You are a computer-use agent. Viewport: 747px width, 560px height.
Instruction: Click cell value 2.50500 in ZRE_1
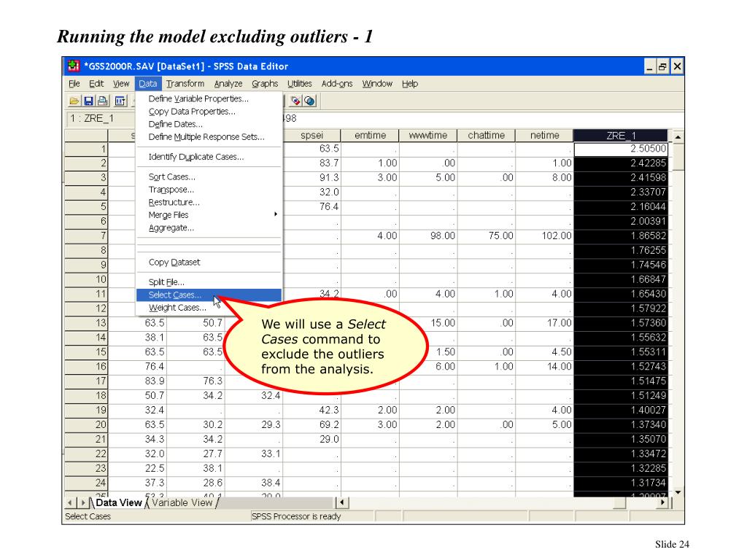click(621, 149)
